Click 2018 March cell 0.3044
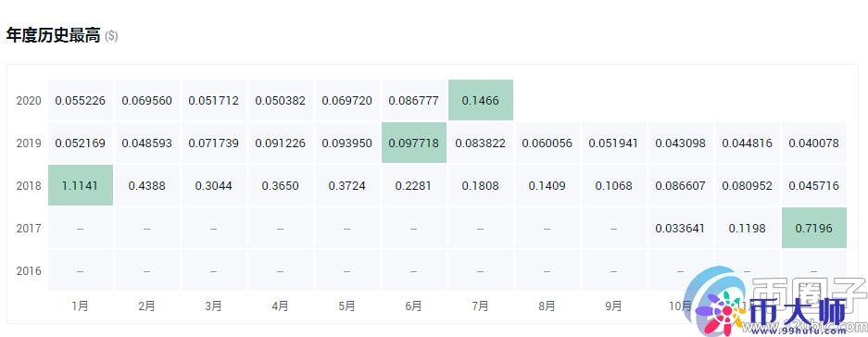The height and width of the screenshot is (337, 868). 214,185
